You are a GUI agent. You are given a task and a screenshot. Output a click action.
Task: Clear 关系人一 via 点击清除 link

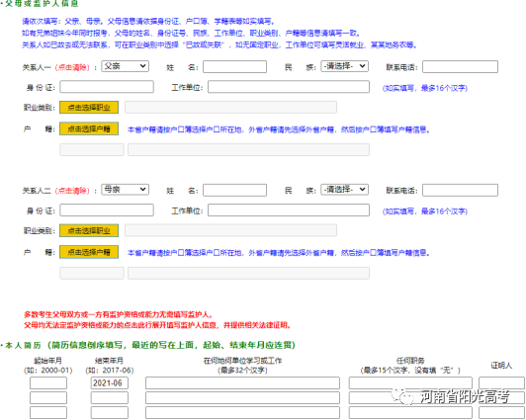click(x=72, y=67)
